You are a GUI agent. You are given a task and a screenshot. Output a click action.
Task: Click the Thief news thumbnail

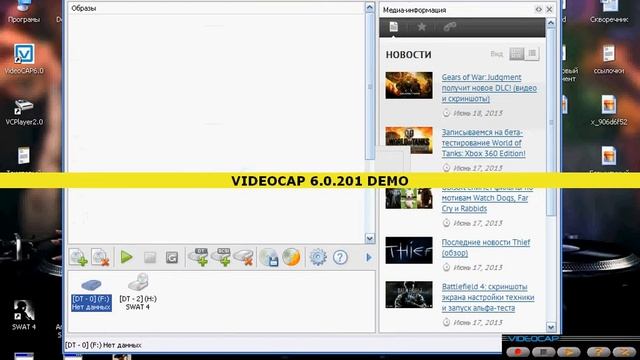[409, 250]
